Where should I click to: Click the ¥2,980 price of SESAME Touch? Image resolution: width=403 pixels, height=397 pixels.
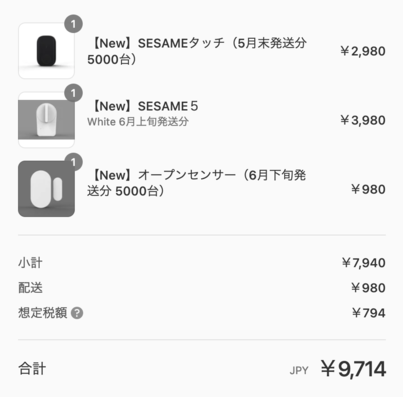click(x=363, y=51)
